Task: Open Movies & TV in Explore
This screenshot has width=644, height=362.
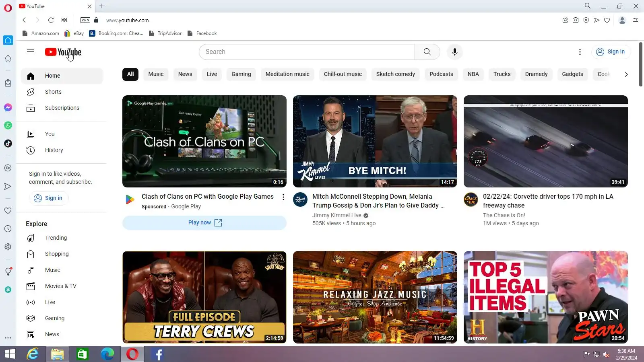Action: [62, 286]
